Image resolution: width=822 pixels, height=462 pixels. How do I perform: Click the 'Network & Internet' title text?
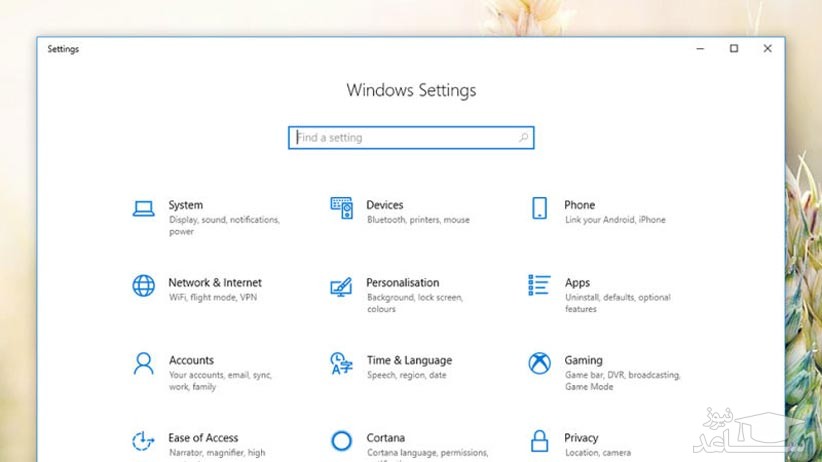[215, 283]
